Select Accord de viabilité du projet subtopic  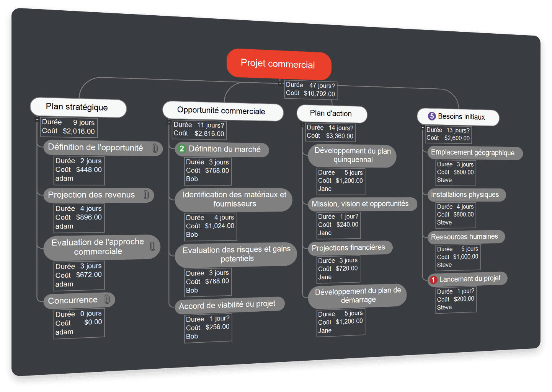click(x=230, y=305)
